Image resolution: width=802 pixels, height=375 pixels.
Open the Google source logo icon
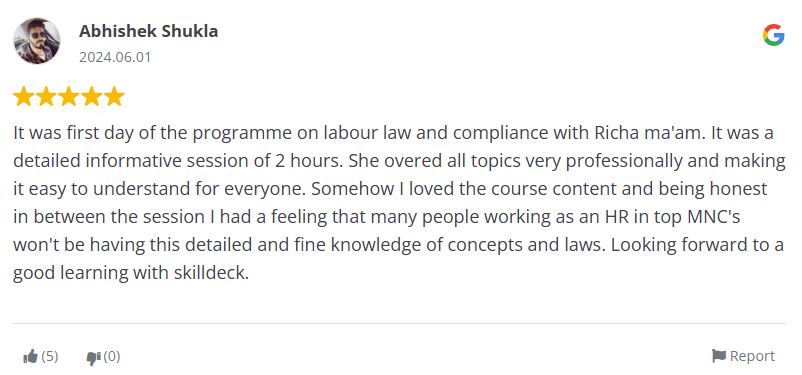tap(773, 35)
